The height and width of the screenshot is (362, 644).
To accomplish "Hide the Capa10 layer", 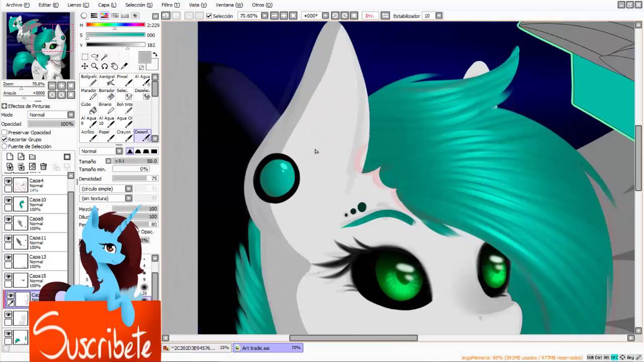I will coord(8,200).
